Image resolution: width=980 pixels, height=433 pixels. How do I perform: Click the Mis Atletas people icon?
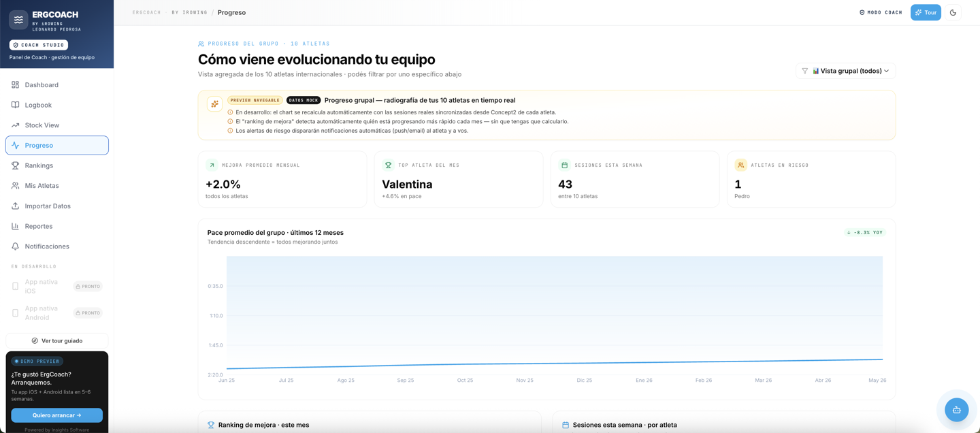click(15, 186)
